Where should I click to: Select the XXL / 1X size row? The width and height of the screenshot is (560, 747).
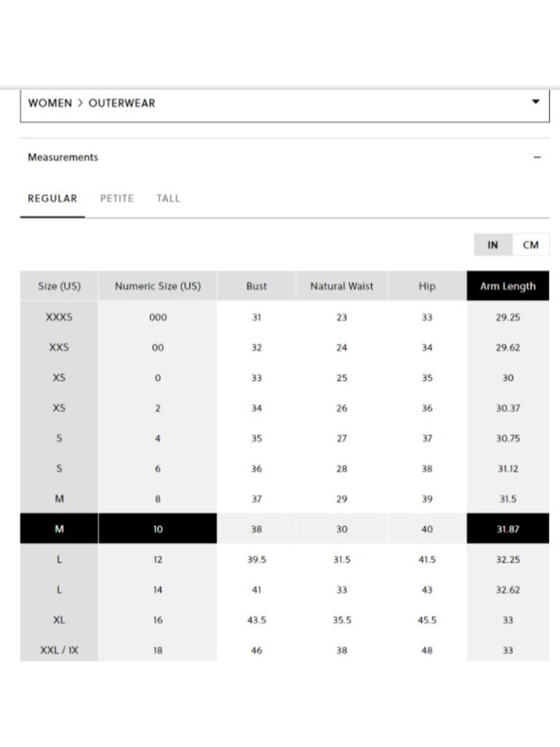pyautogui.click(x=284, y=650)
